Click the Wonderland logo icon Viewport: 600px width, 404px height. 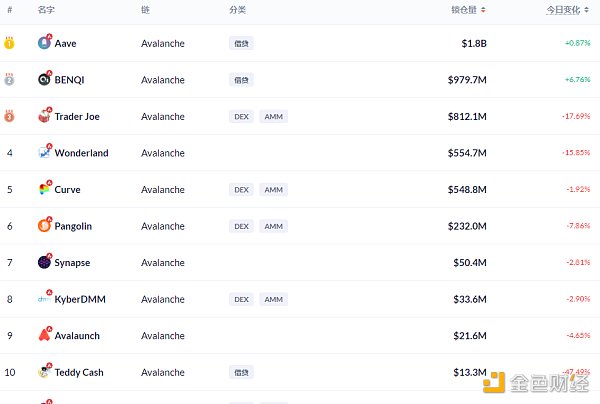pos(44,153)
